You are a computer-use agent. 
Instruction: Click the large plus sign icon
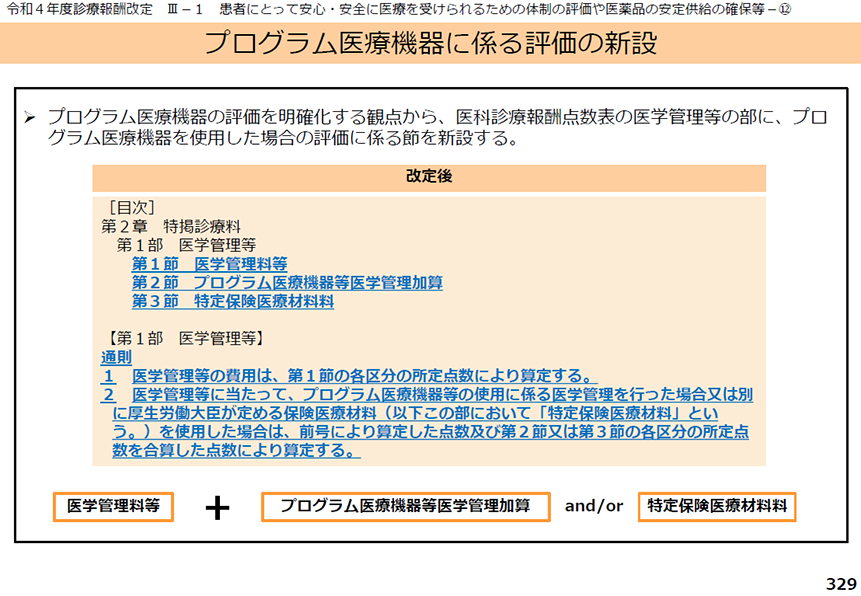217,508
